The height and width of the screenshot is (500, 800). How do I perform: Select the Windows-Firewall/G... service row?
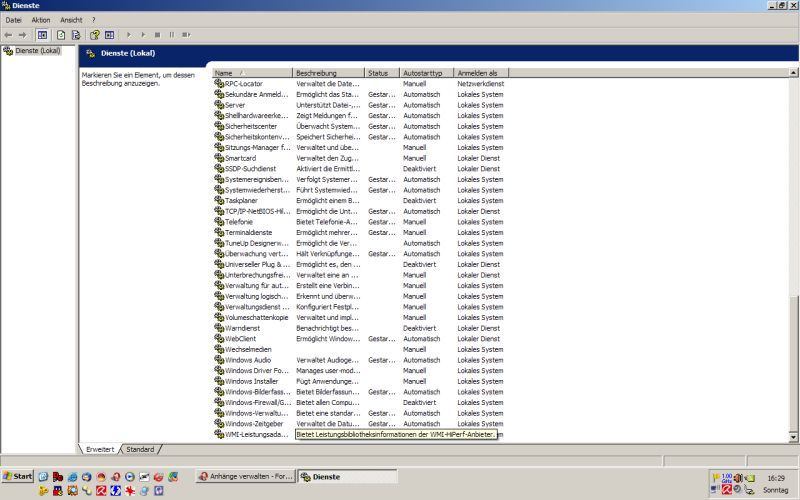360,403
